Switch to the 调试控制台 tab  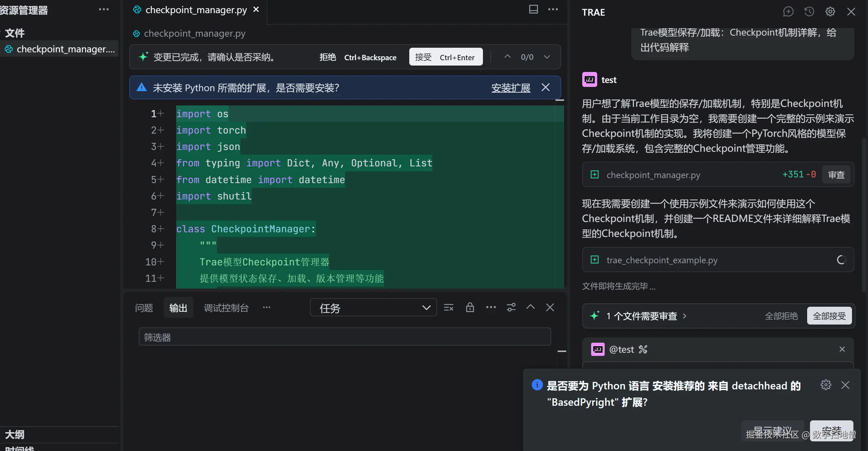click(226, 308)
